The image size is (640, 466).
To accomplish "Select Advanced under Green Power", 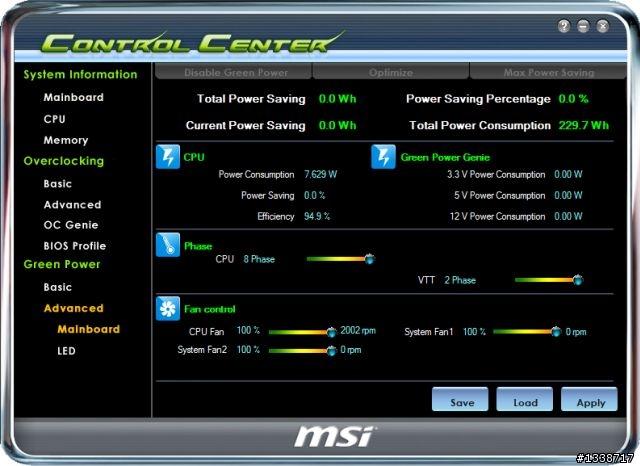I will [73, 308].
